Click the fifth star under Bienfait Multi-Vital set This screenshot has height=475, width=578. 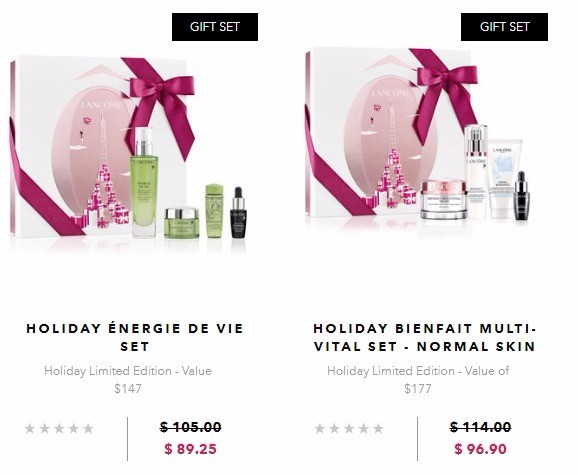pos(378,429)
